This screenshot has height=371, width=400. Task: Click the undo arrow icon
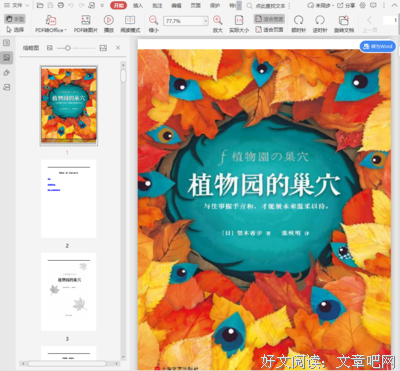[x=71, y=5]
